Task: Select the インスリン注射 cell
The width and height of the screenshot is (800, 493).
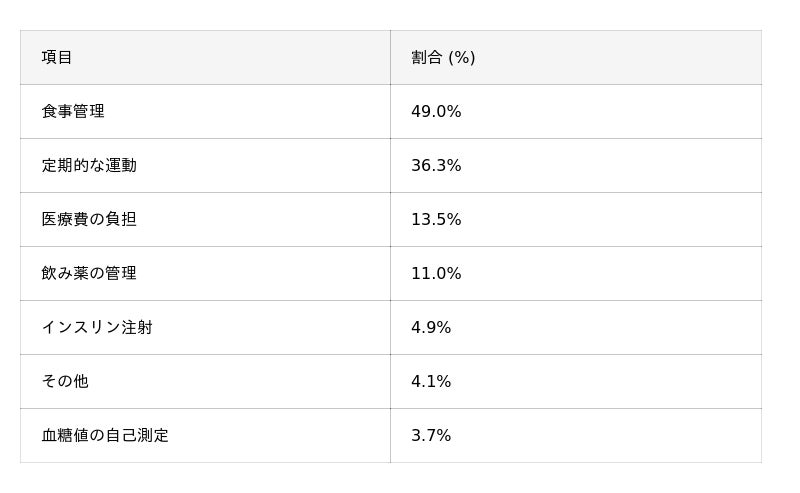Action: pos(97,328)
